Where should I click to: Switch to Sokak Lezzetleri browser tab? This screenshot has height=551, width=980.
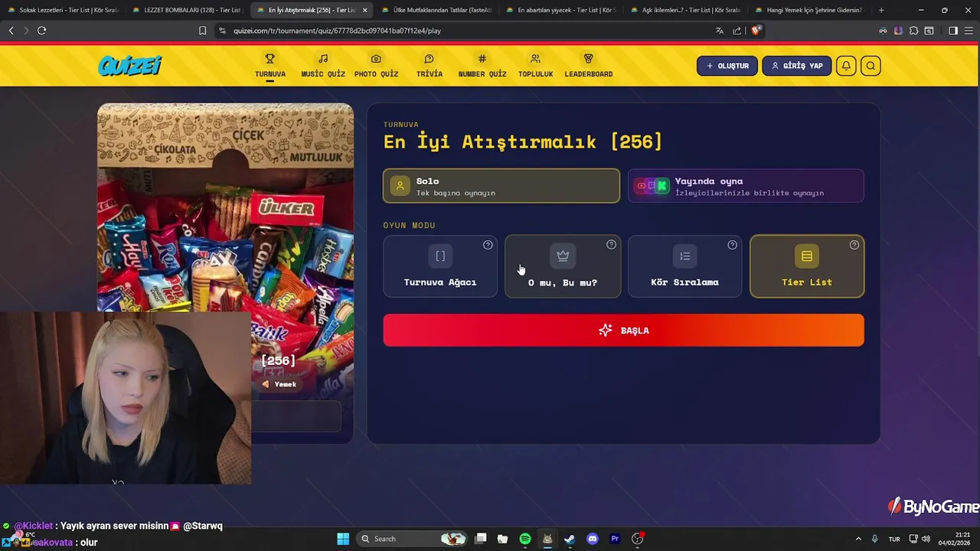(64, 10)
